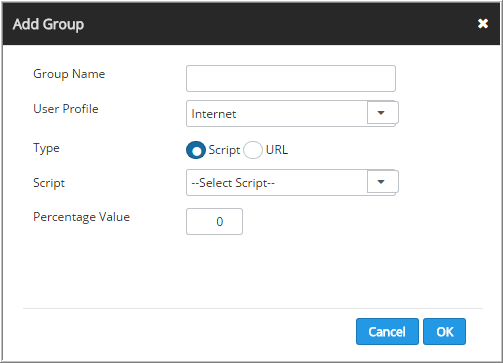The width and height of the screenshot is (503, 363).
Task: Click the Internet value in User Profile
Action: pyautogui.click(x=213, y=114)
